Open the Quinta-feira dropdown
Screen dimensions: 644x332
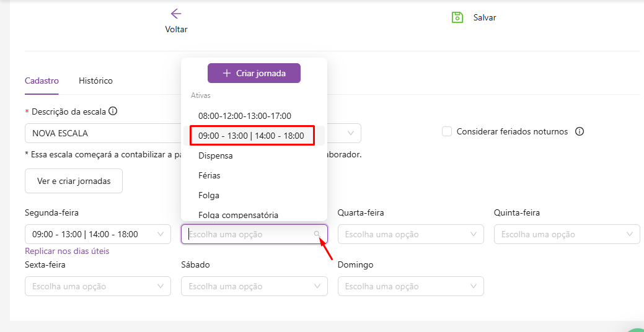click(567, 234)
